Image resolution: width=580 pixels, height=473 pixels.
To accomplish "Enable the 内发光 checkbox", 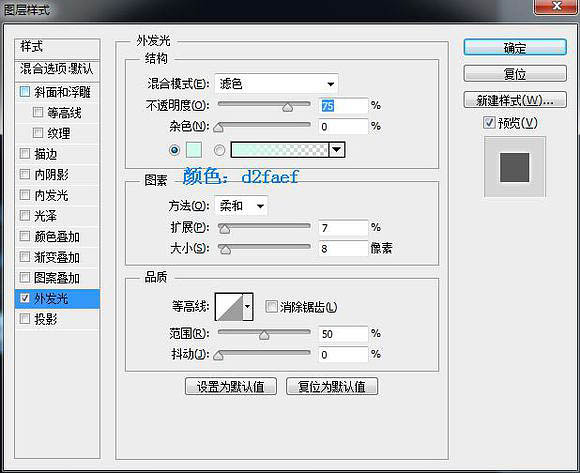I will pyautogui.click(x=25, y=195).
